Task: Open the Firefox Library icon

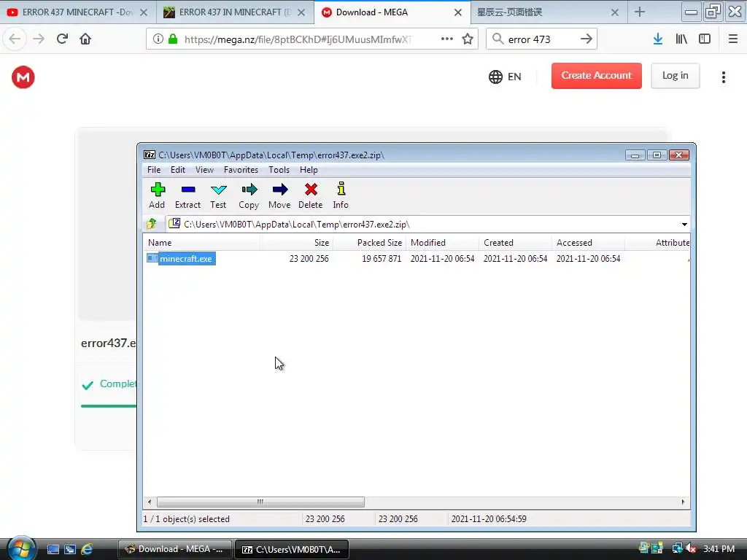Action: pyautogui.click(x=681, y=39)
